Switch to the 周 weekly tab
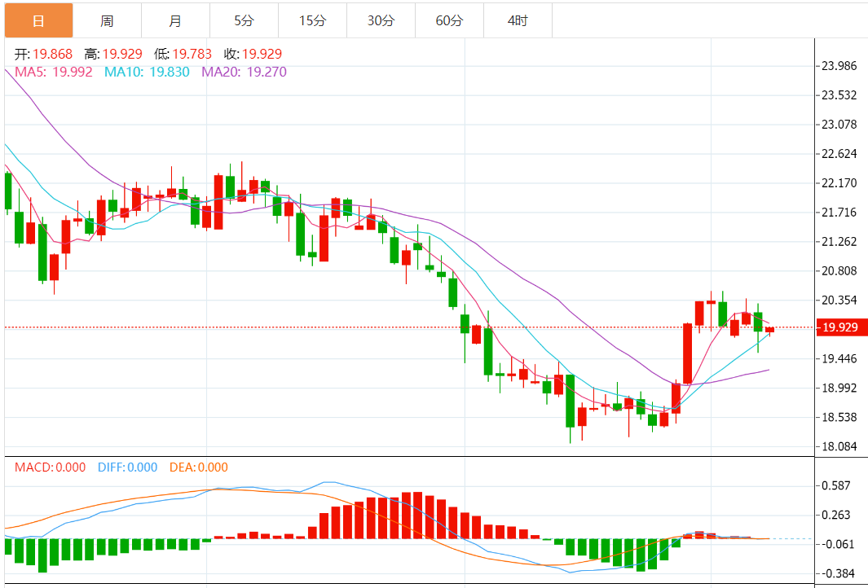868x588 pixels. 107,21
